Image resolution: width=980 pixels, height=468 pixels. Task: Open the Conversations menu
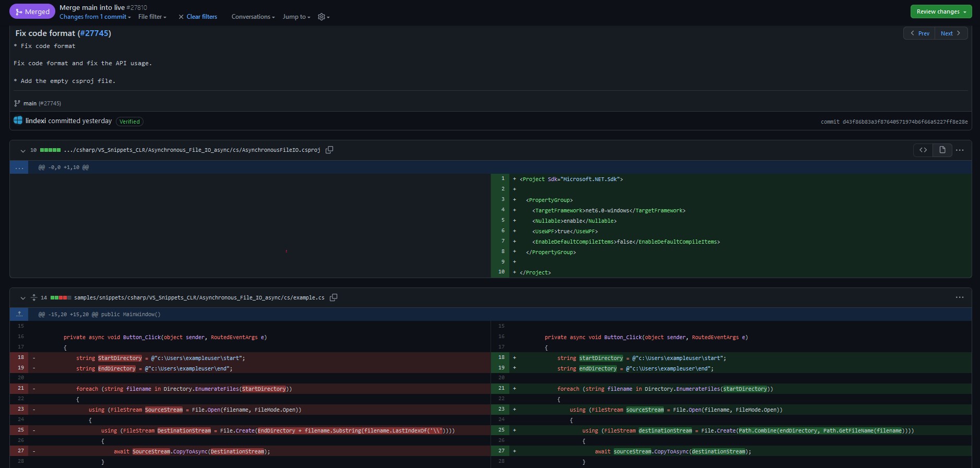(253, 17)
